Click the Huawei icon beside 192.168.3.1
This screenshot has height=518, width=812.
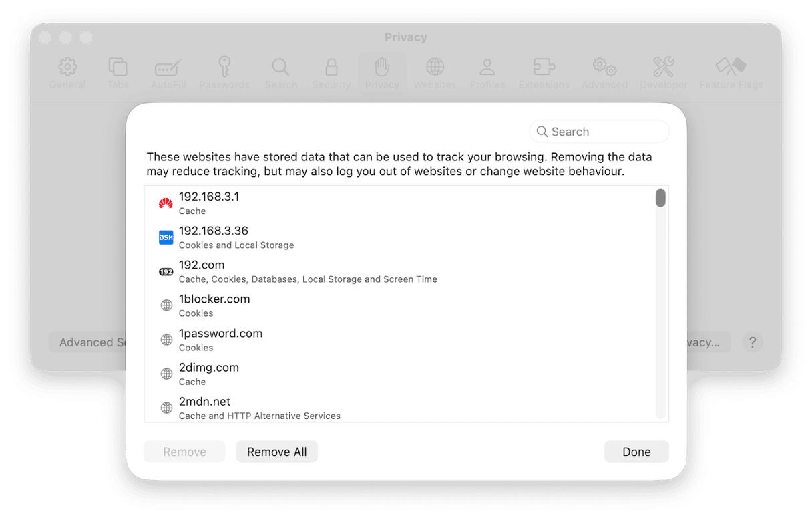pos(166,203)
